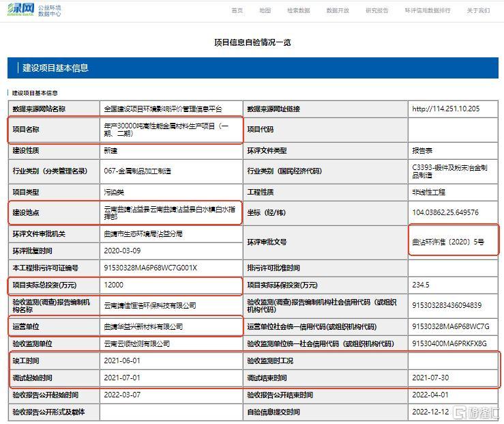Click the 验收监测单位 label cell

click(x=54, y=343)
